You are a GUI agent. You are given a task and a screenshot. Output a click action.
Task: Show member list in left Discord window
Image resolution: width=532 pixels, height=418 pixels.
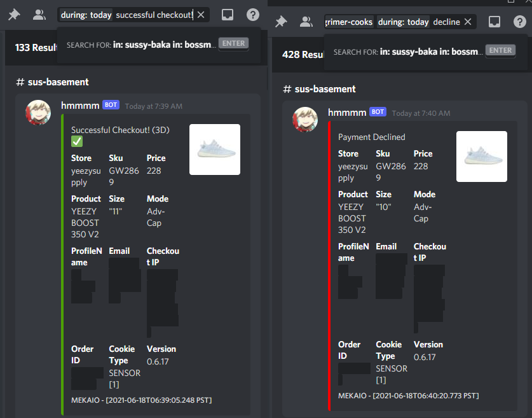[39, 15]
